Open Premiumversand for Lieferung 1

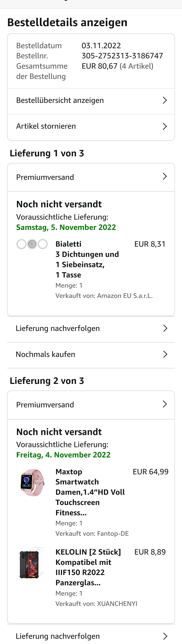[x=45, y=177]
